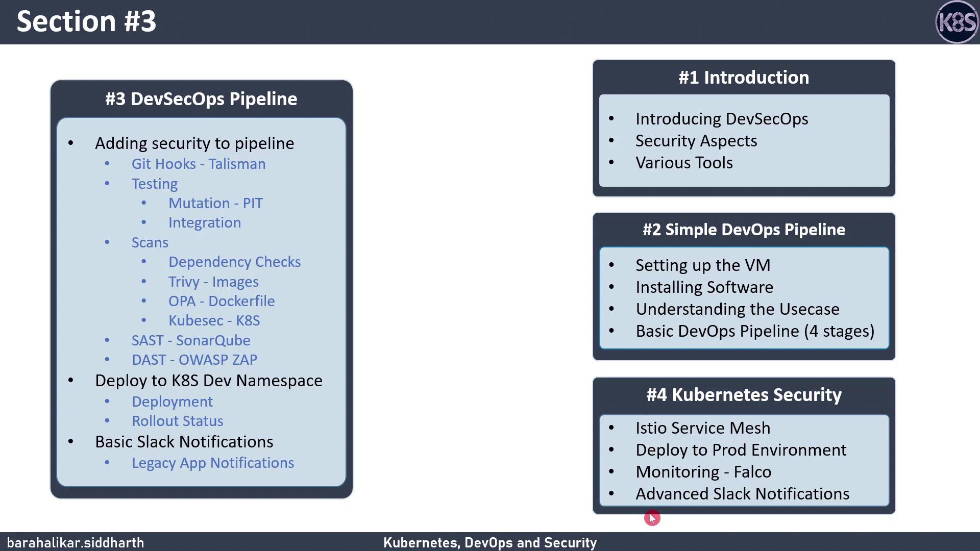Viewport: 980px width, 551px height.
Task: Click the K8S logo in the corner
Action: click(x=957, y=22)
